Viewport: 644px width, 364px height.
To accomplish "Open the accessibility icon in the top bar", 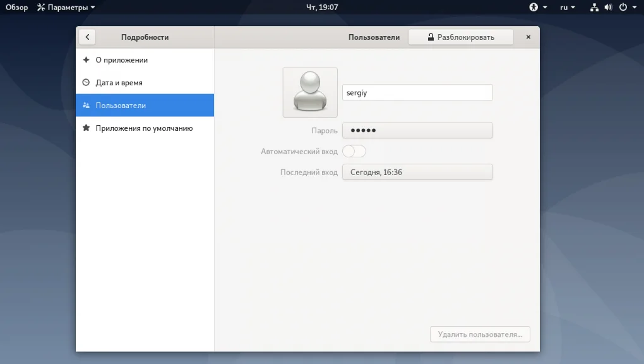I will pyautogui.click(x=534, y=7).
